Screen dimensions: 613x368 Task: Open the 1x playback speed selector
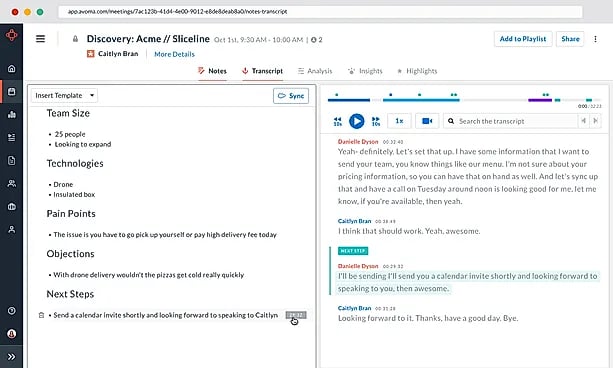[399, 121]
